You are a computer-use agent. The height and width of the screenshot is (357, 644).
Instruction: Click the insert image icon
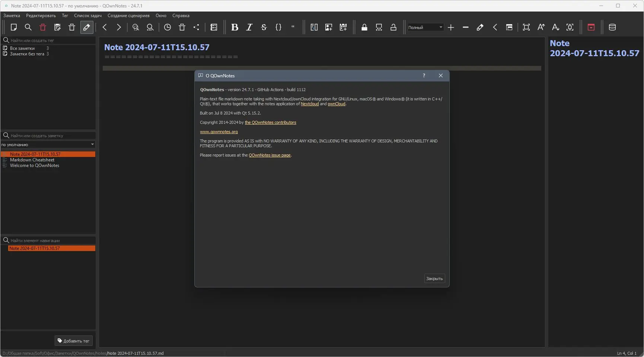click(328, 27)
